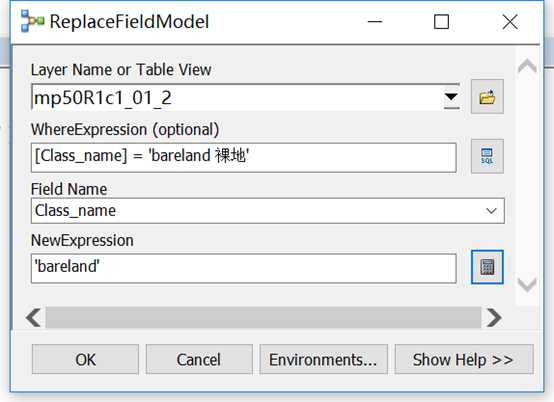Click the up arrow of vertical scrollbar
554x402 pixels.
[527, 66]
